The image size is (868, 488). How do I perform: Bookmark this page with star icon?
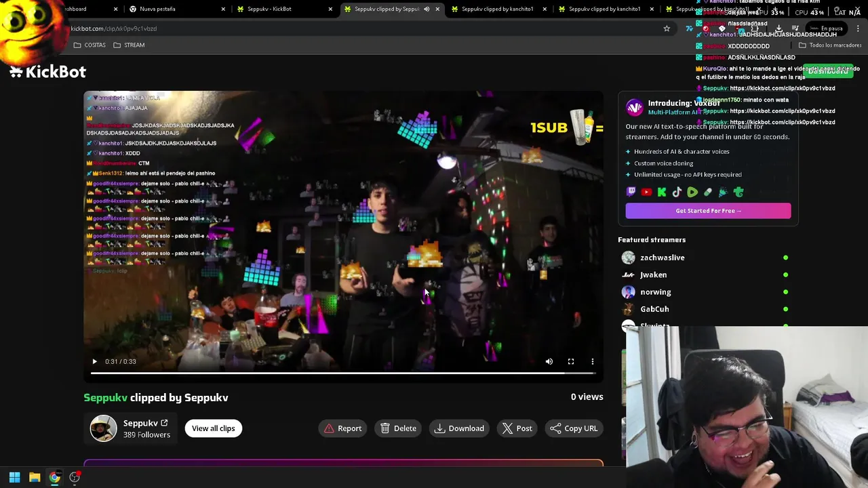coord(667,28)
